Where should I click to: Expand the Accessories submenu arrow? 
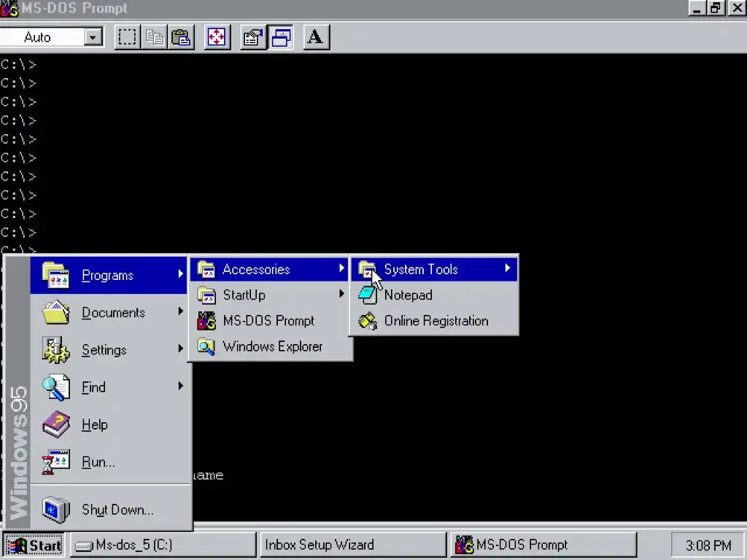coord(341,268)
